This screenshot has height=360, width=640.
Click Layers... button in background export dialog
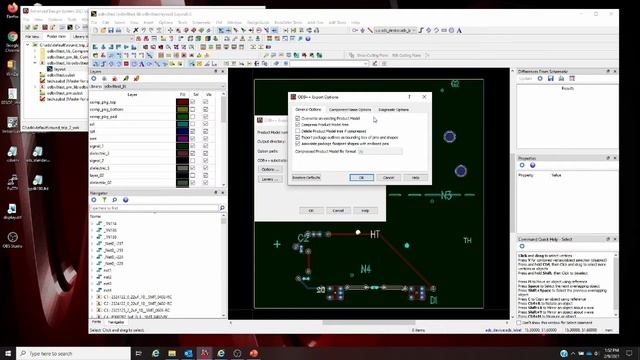[270, 179]
